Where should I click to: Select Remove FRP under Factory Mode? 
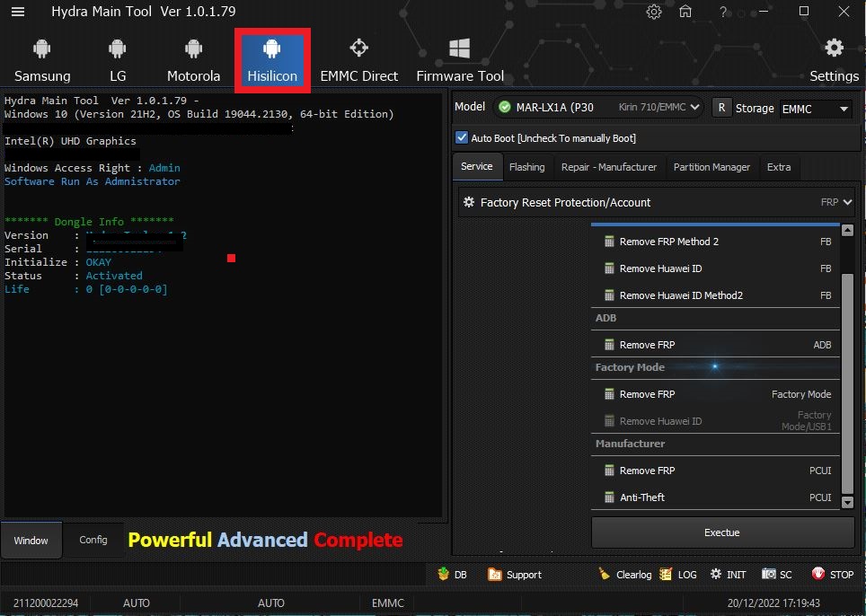point(716,394)
